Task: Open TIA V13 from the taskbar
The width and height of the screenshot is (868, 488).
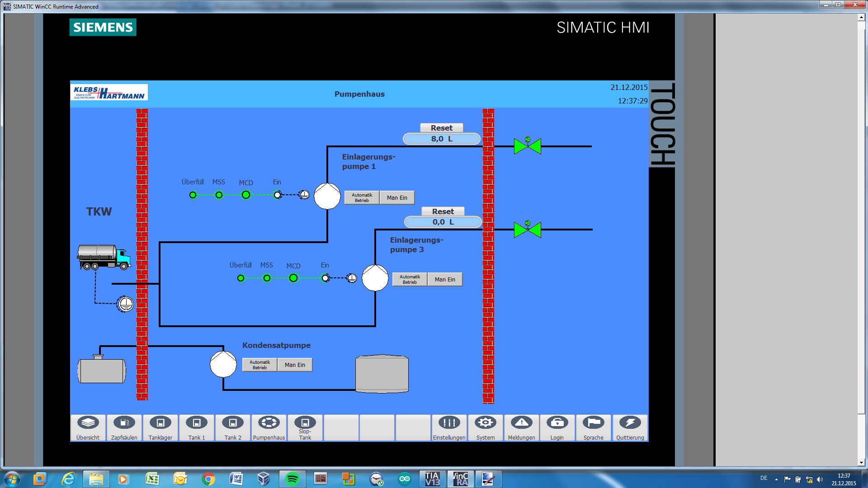Action: (432, 479)
